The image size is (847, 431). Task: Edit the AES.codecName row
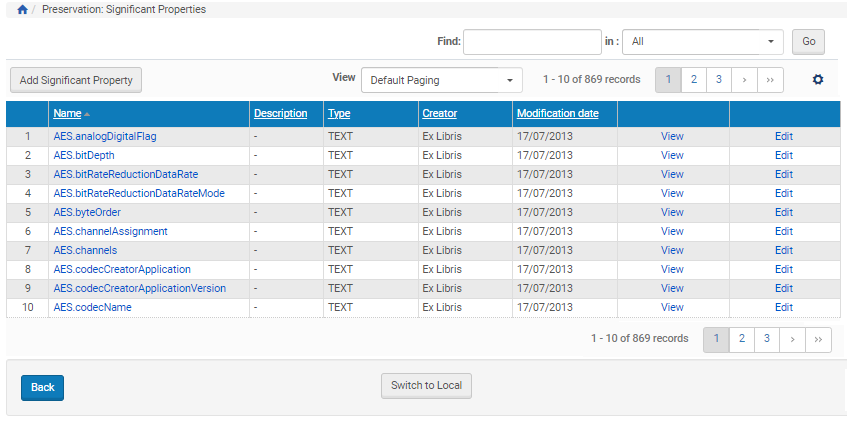click(x=783, y=307)
